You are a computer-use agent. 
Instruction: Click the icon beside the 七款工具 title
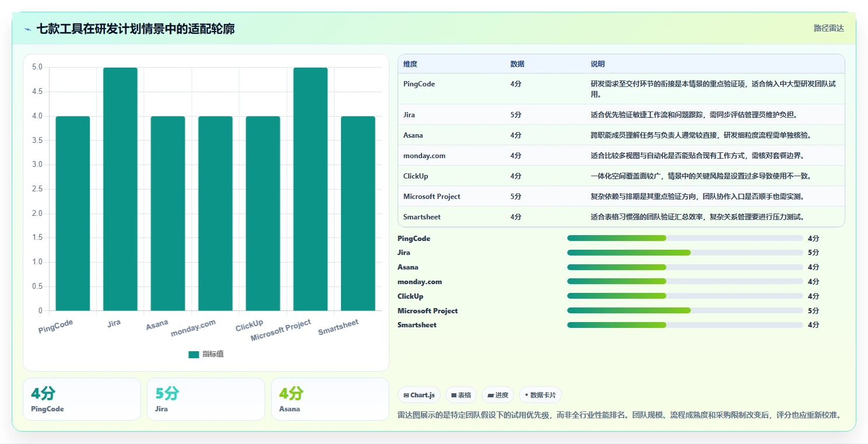pos(28,29)
